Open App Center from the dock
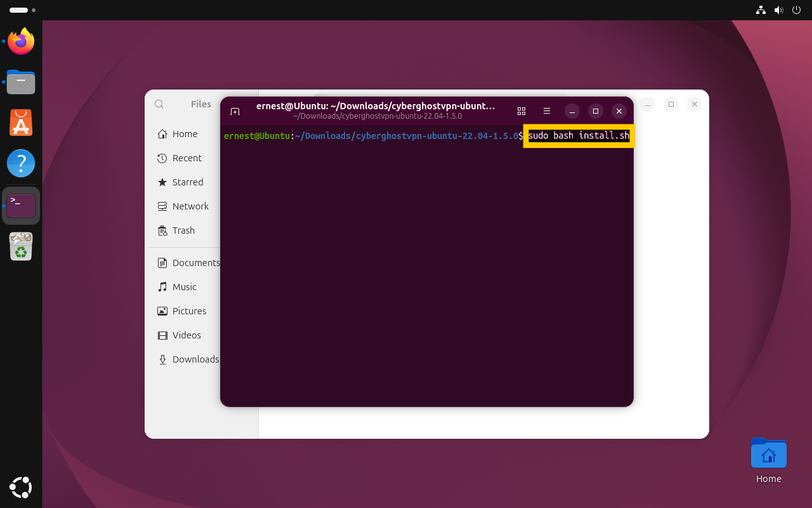 (x=21, y=123)
